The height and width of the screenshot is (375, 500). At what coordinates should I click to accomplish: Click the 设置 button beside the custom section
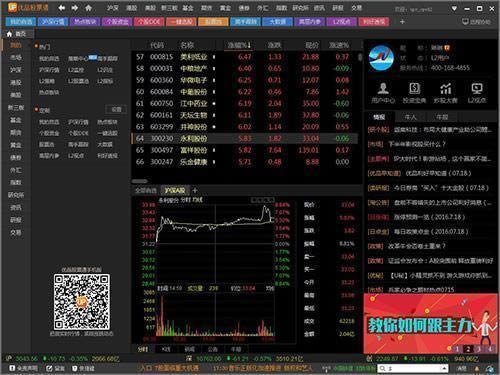[x=116, y=109]
